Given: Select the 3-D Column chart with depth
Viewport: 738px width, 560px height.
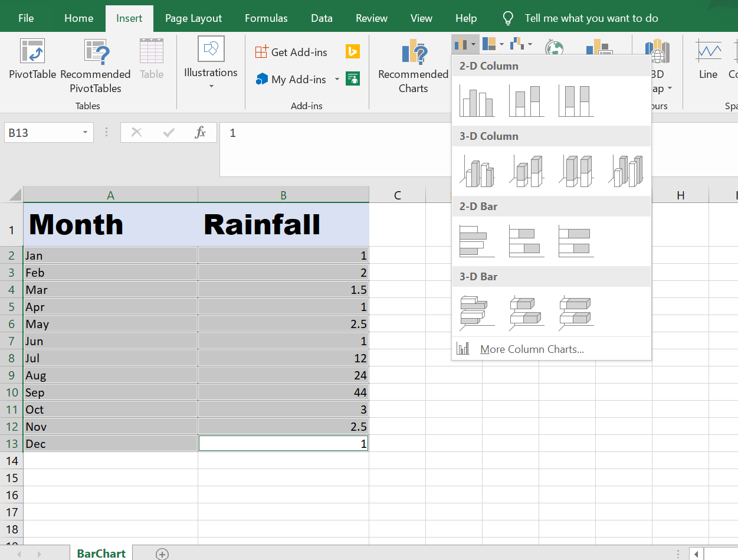Looking at the screenshot, I should click(x=625, y=171).
